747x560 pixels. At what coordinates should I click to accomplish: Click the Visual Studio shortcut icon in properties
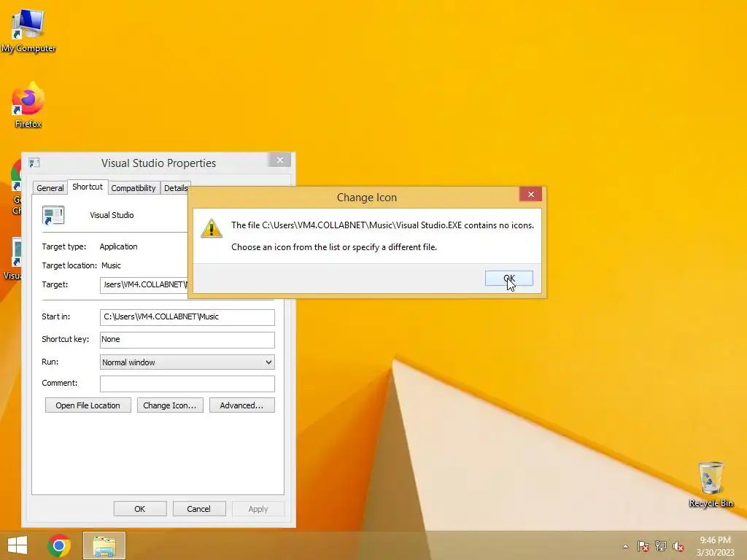(x=53, y=215)
